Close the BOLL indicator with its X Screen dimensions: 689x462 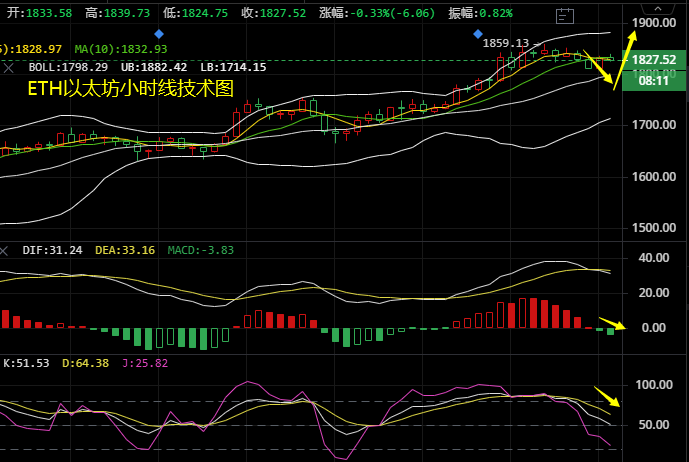click(10, 67)
